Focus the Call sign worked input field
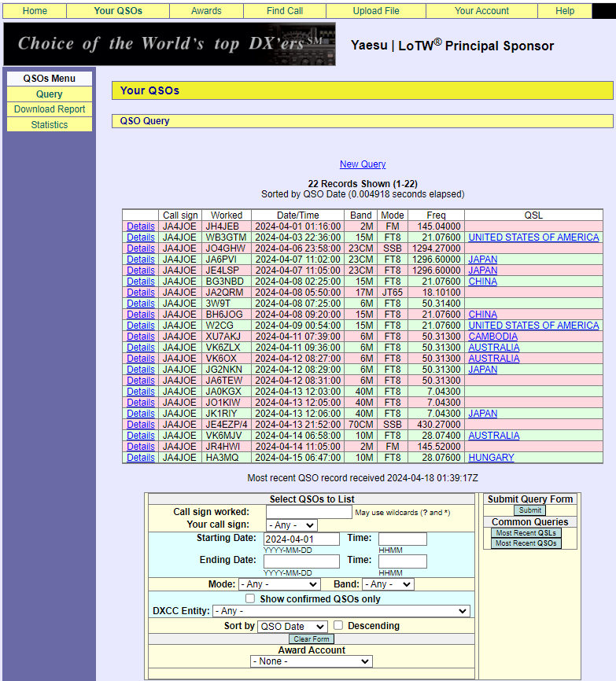The width and height of the screenshot is (616, 681). (x=309, y=512)
